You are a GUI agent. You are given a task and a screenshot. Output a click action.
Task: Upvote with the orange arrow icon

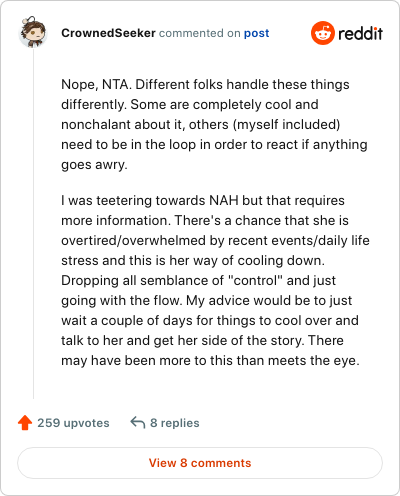(25, 422)
